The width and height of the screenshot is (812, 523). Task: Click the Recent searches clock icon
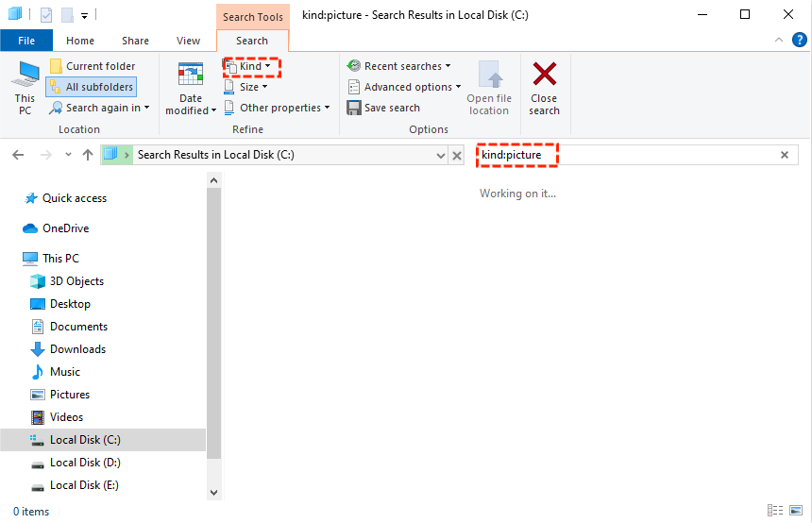(354, 66)
